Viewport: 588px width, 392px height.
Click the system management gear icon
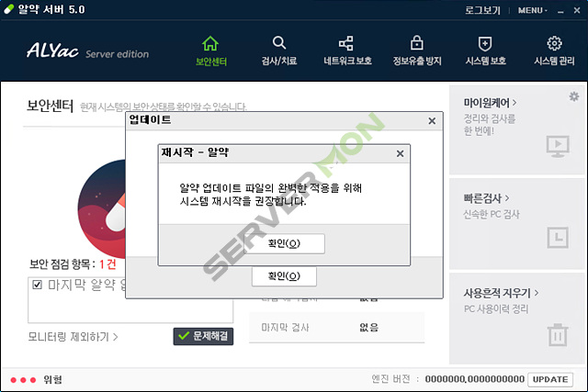[x=554, y=43]
